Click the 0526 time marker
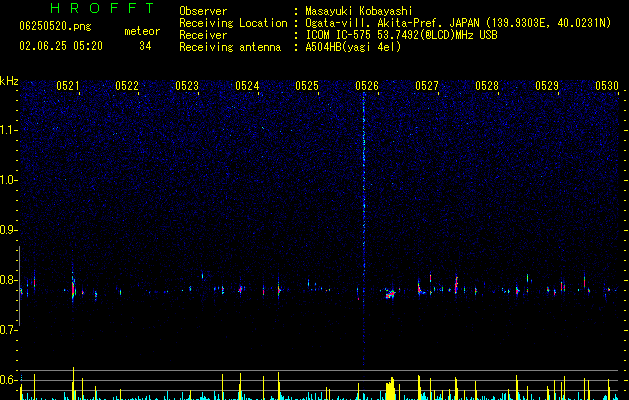The width and height of the screenshot is (629, 400). (x=367, y=86)
